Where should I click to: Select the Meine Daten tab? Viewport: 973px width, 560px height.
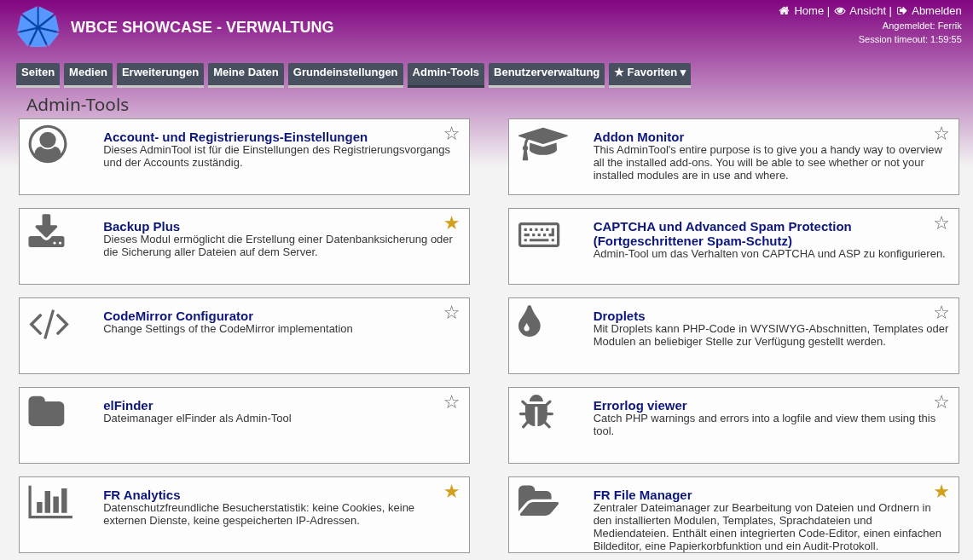point(246,74)
